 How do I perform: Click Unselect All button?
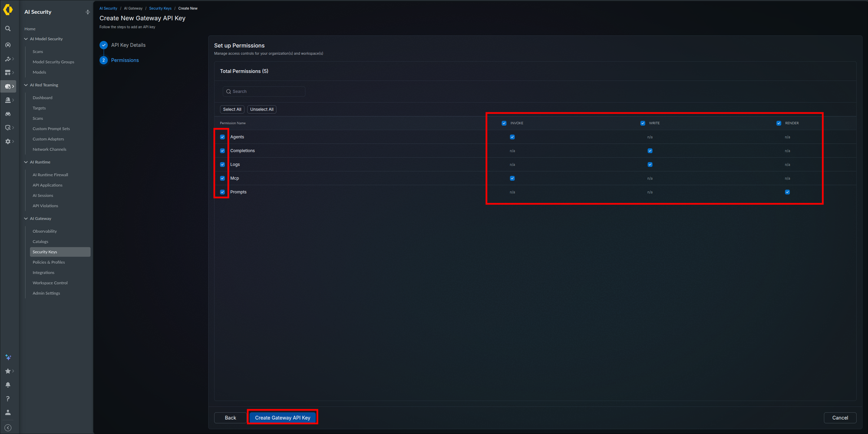[x=262, y=109]
